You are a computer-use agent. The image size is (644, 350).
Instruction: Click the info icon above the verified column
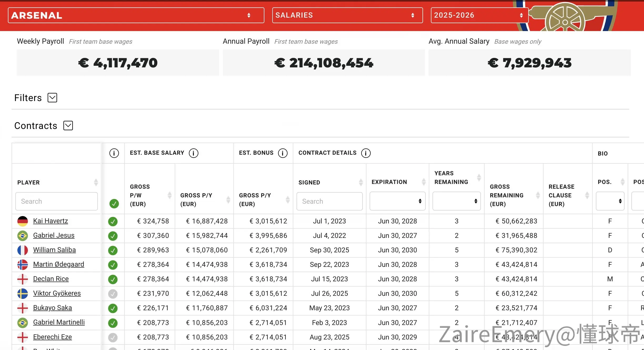(x=114, y=153)
